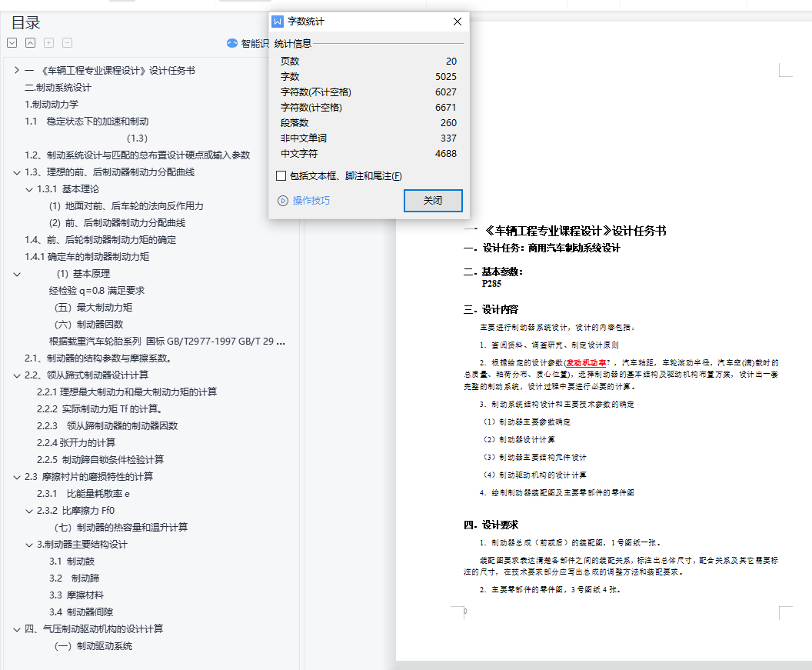The image size is (812, 670).
Task: Collapse 2.2、领从蹄式制动器设计计算 section
Action: pyautogui.click(x=17, y=375)
